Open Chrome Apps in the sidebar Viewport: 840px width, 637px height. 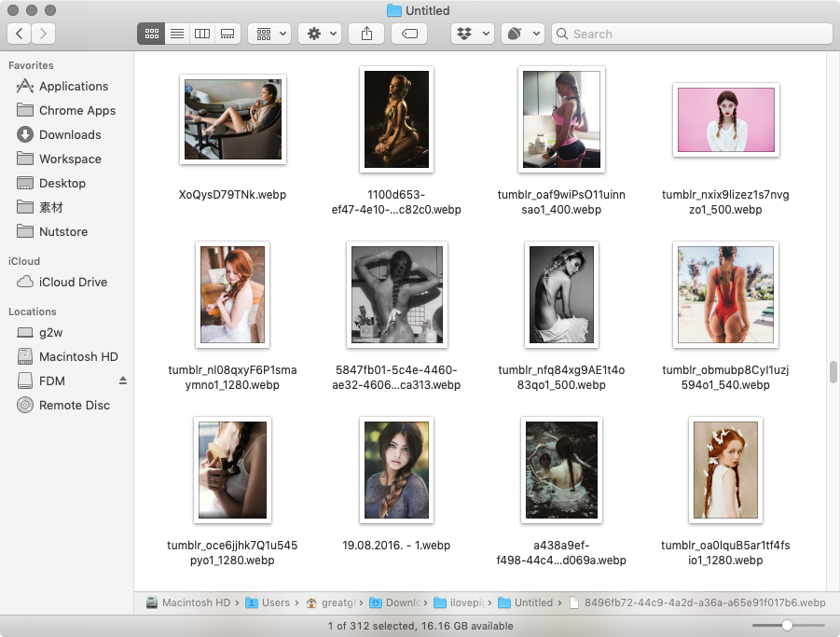point(66,110)
